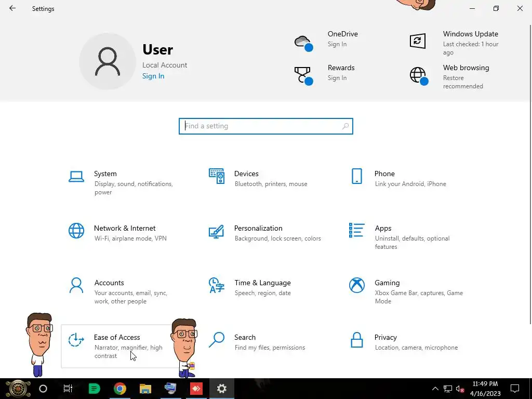The width and height of the screenshot is (532, 399).
Task: Open the network tray icon
Action: coord(448,389)
